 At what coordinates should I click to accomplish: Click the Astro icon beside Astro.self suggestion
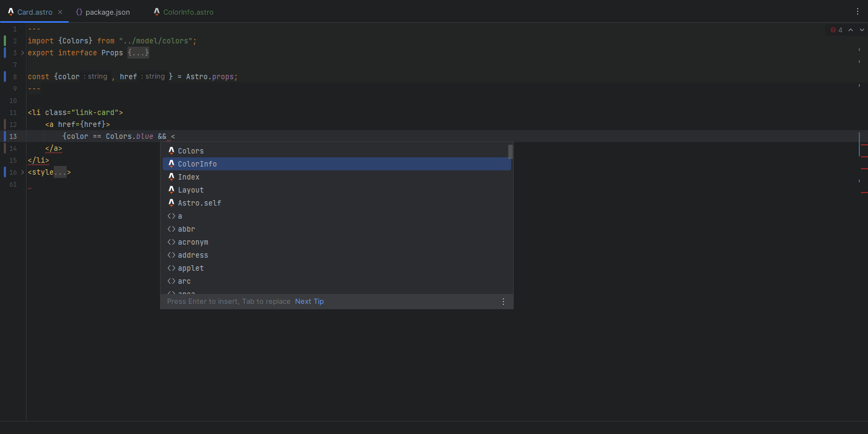coord(171,203)
